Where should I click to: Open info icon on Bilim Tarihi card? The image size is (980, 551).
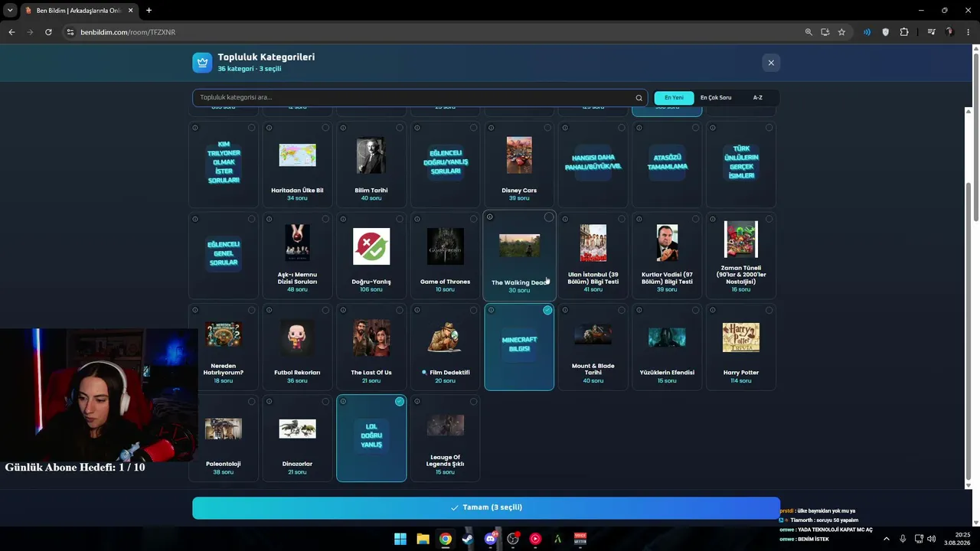click(x=343, y=128)
